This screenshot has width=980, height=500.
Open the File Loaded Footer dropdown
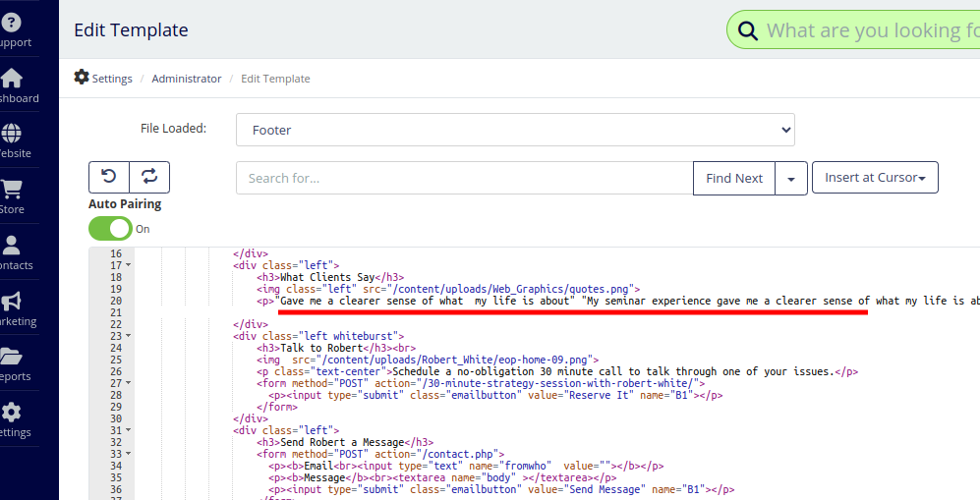coord(515,130)
